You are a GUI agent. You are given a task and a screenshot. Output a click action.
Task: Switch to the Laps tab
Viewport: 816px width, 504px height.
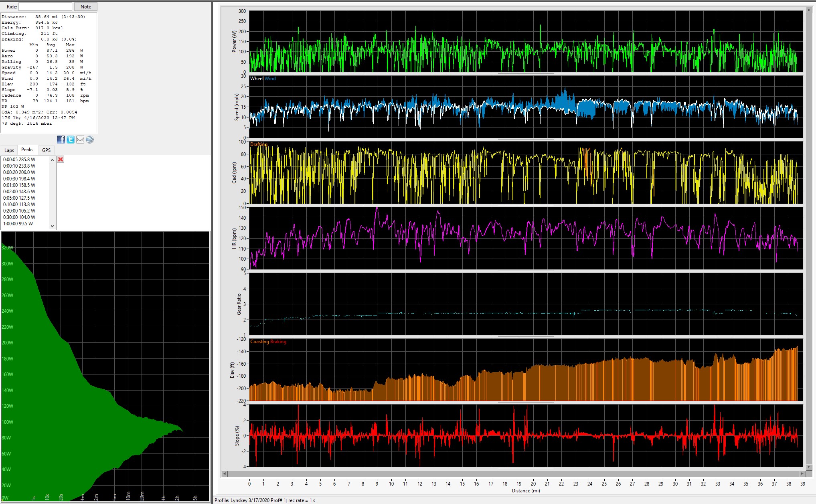(x=9, y=150)
